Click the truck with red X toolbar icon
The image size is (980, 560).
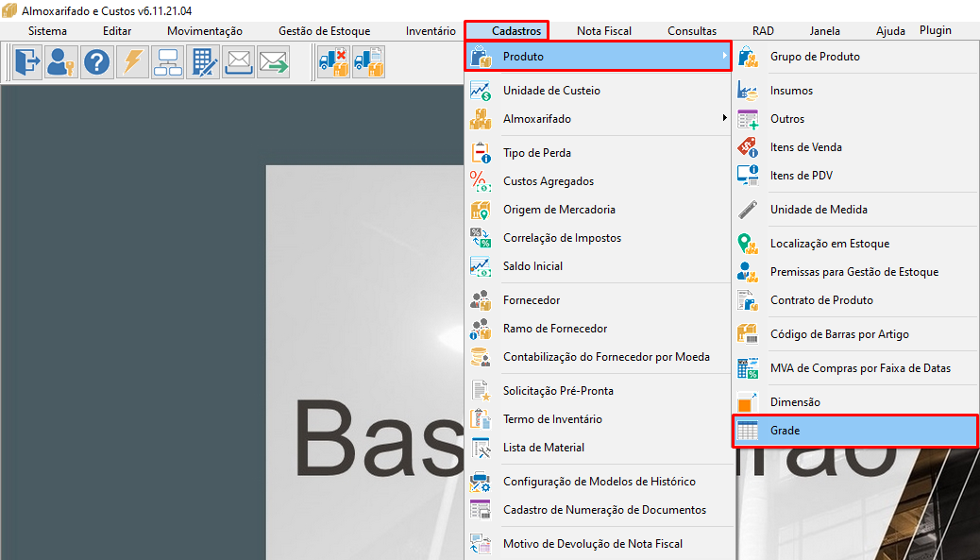click(333, 62)
